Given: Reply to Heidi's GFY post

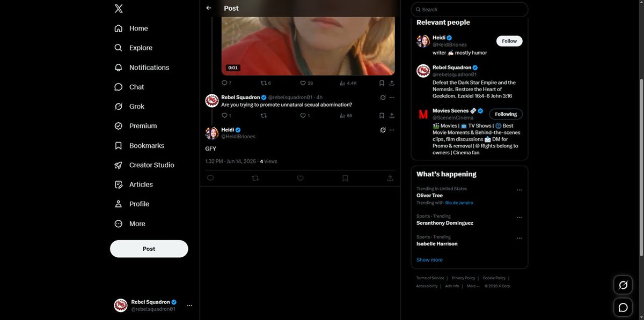Looking at the screenshot, I should (x=210, y=178).
